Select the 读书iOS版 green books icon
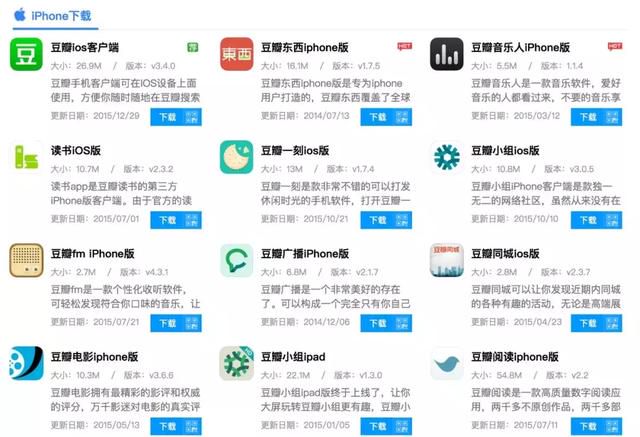Viewport: 640px width, 437px height. tap(27, 157)
